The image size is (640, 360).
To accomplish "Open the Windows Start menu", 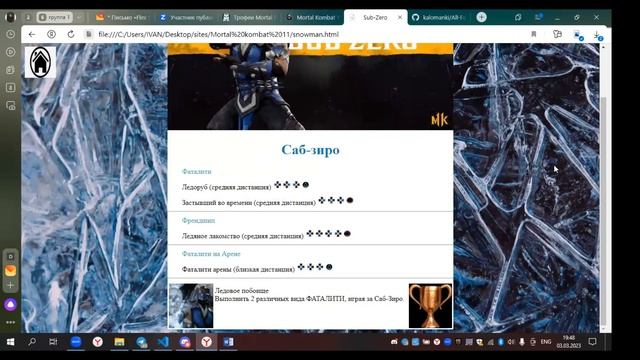I will click(11, 342).
